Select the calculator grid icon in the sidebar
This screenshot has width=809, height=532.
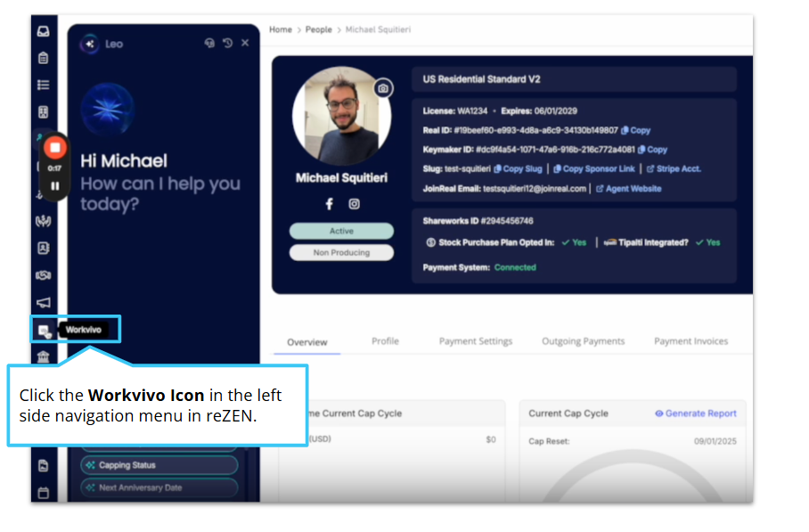pyautogui.click(x=44, y=112)
